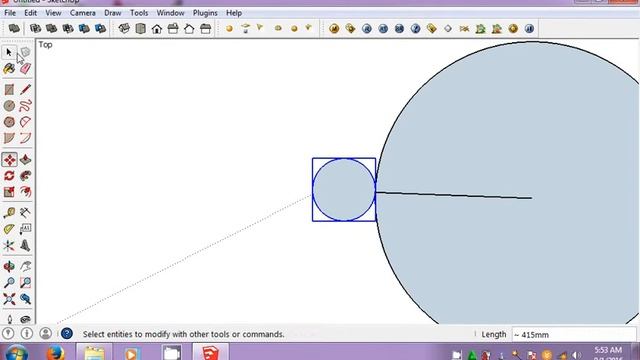Switch to Back view icon

click(189, 29)
